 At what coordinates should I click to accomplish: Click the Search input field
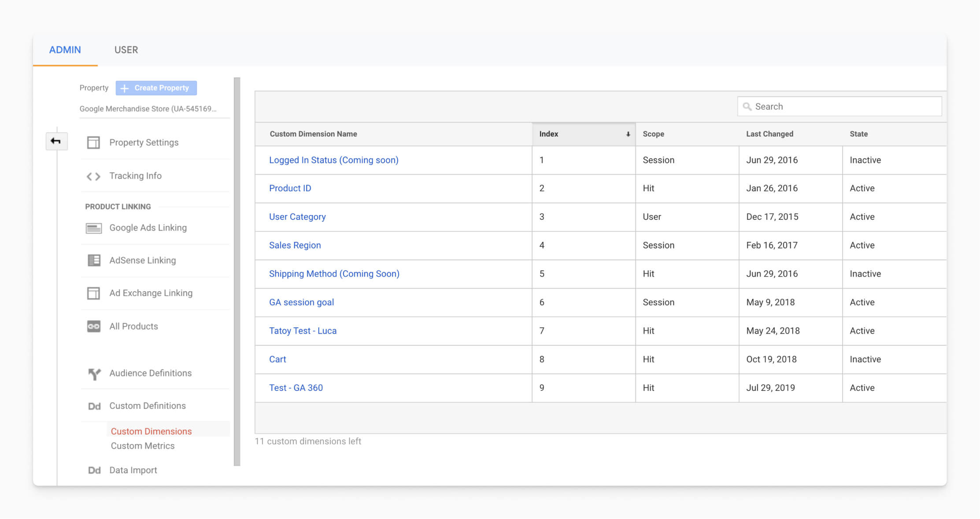839,107
